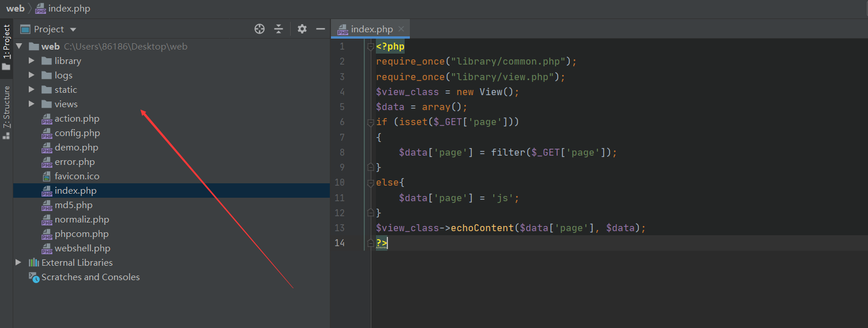Hide the Project panel with minus icon
868x328 pixels.
[x=321, y=29]
